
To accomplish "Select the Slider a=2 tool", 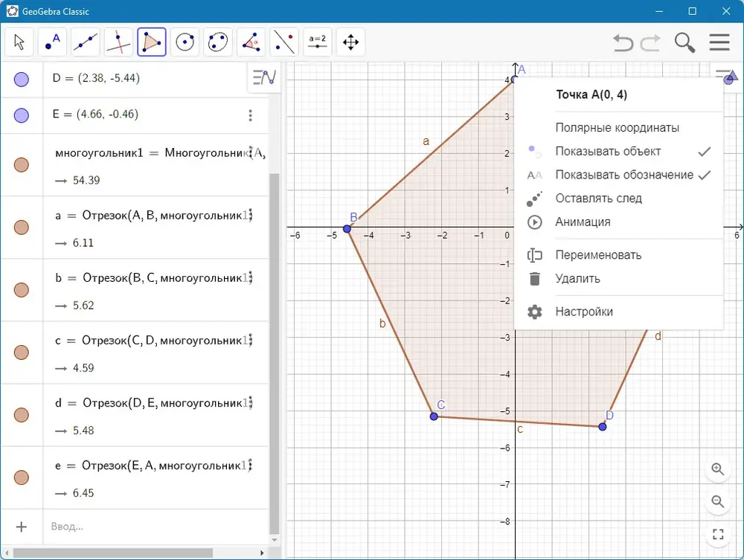I will tap(318, 42).
